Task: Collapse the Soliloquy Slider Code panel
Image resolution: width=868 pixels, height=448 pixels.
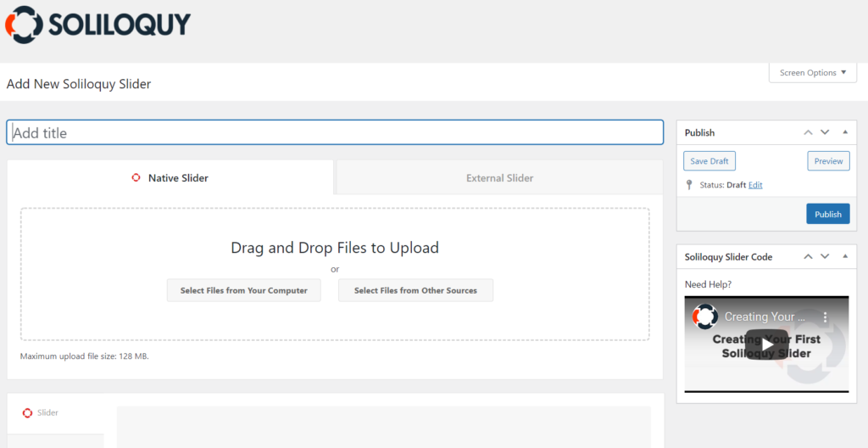Action: [845, 257]
